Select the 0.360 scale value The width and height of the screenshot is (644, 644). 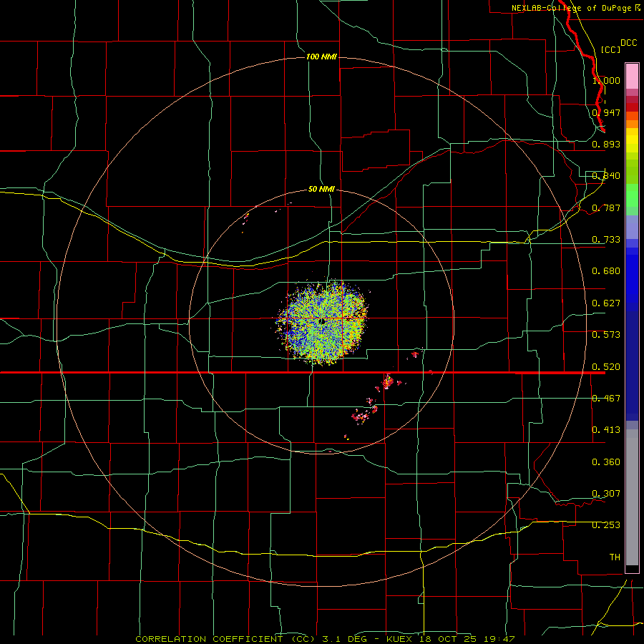606,462
